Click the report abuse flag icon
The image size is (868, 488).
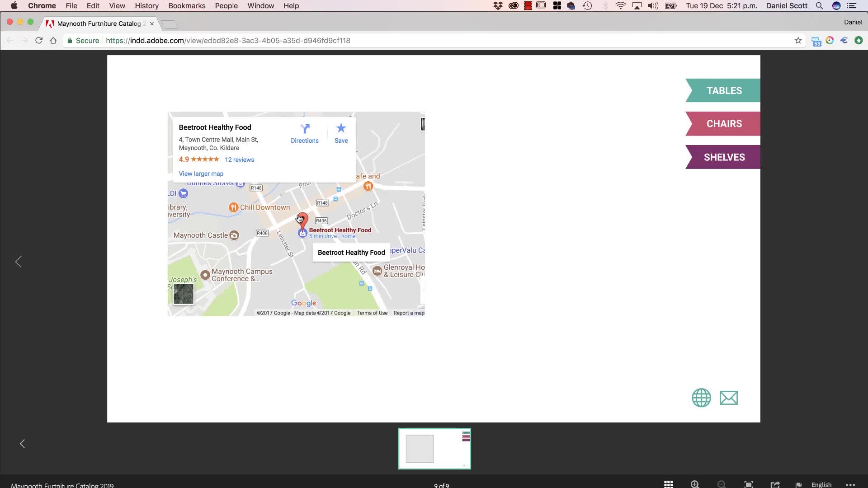798,484
